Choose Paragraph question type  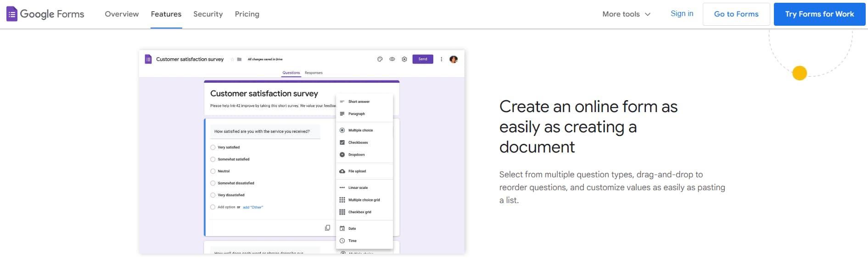(364, 114)
